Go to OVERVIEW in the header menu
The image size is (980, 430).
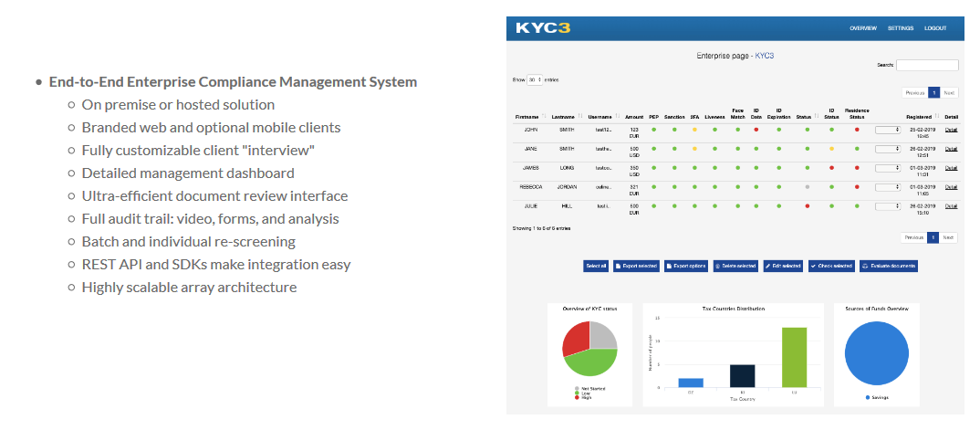(863, 28)
